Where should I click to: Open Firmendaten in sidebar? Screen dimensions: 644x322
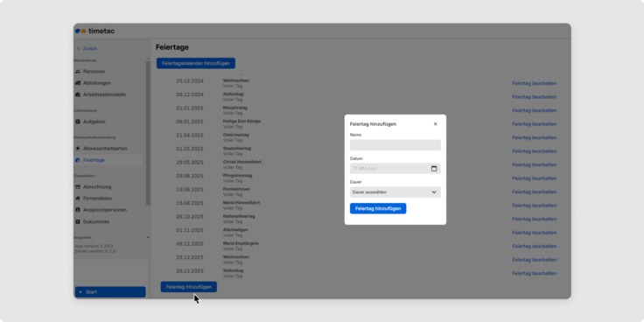pyautogui.click(x=97, y=199)
